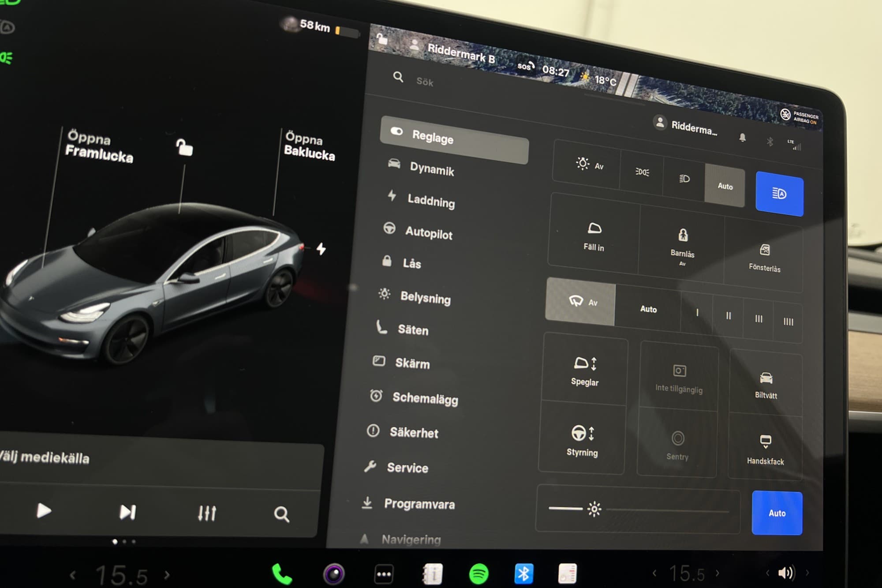The image size is (882, 588).
Task: Open Baklucka rear trunk
Action: click(310, 146)
